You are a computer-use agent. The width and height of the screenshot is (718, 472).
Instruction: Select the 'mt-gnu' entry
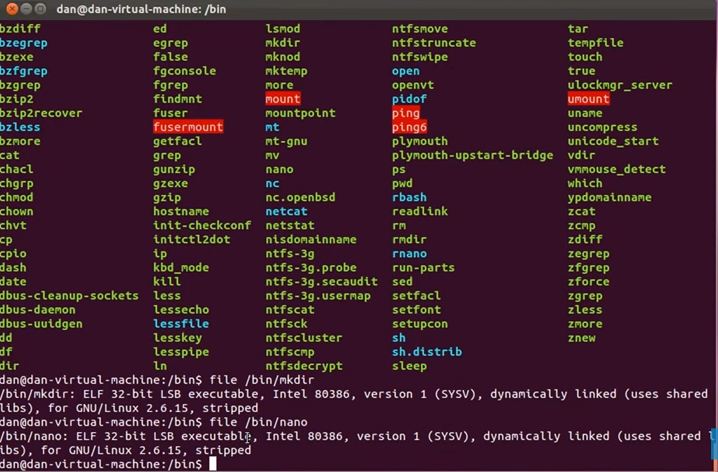(286, 141)
